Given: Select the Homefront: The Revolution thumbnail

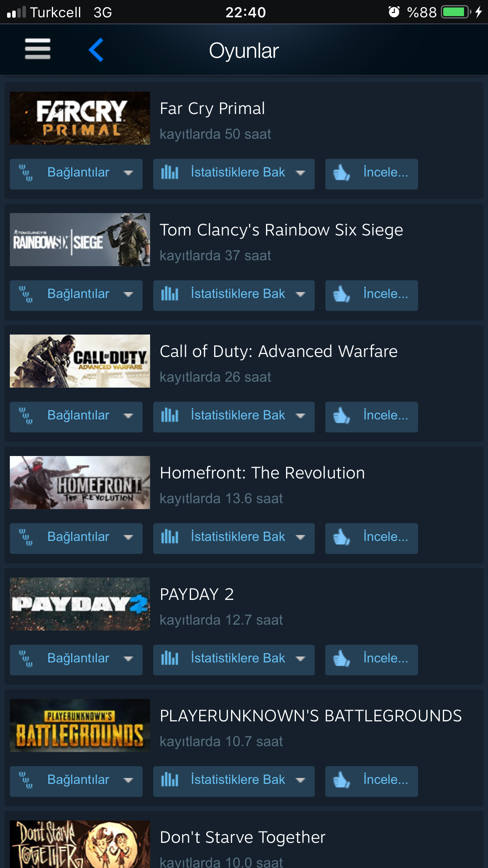Looking at the screenshot, I should [80, 482].
